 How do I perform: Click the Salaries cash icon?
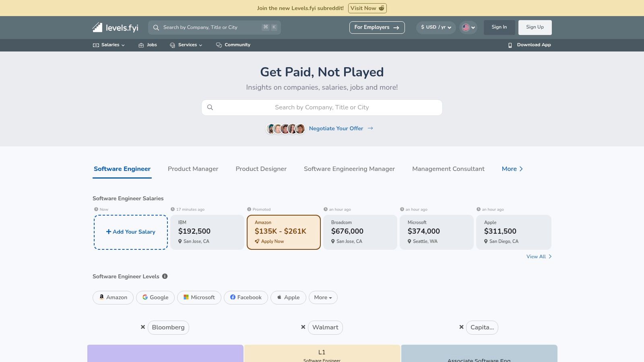[96, 45]
